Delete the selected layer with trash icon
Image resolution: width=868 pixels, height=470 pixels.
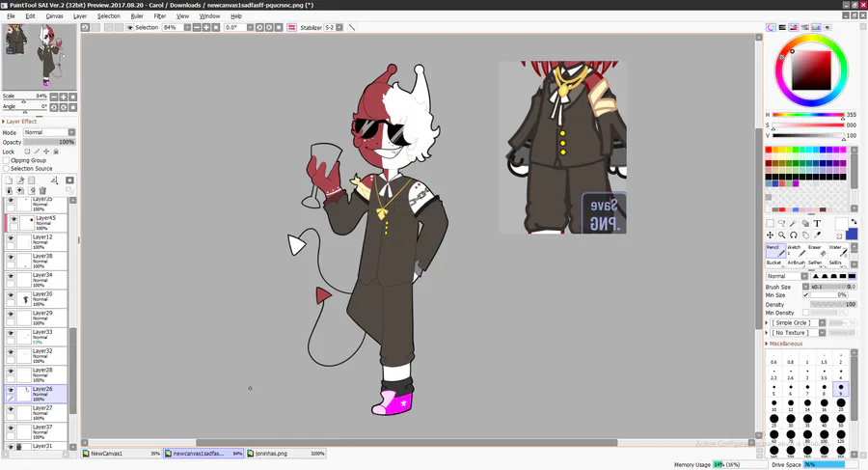click(x=42, y=191)
